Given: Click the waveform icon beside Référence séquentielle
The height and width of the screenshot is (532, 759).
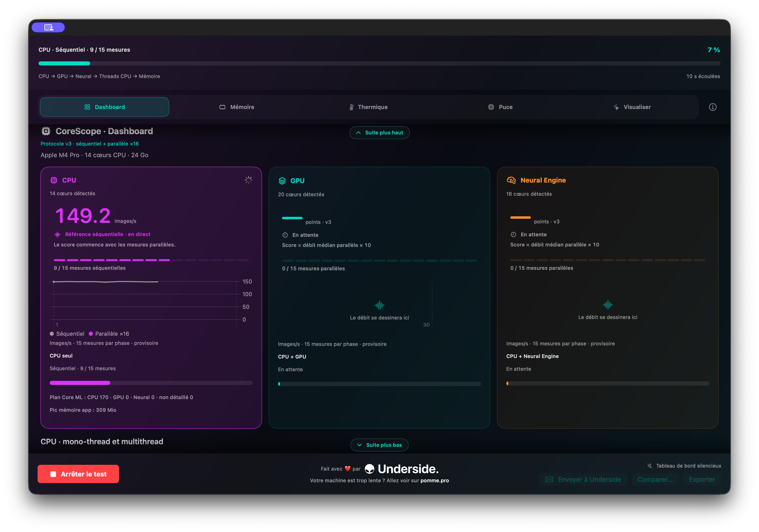Looking at the screenshot, I should point(58,234).
